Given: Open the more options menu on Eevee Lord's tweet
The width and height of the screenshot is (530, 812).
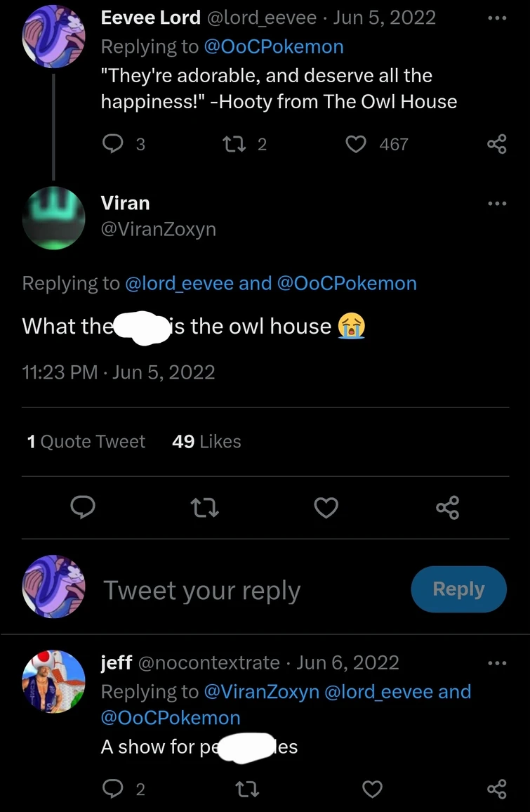Looking at the screenshot, I should [x=497, y=18].
